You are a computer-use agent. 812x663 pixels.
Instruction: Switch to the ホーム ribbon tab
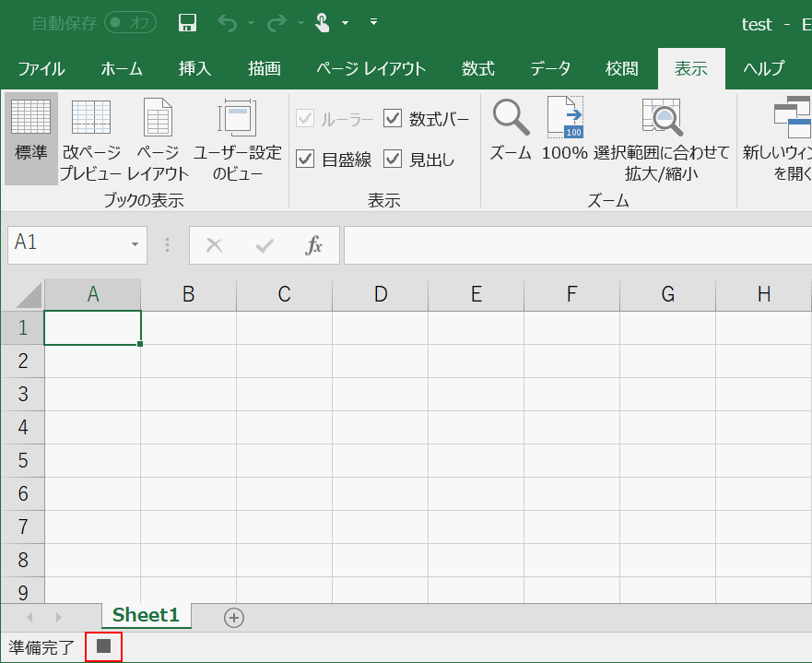[x=121, y=68]
